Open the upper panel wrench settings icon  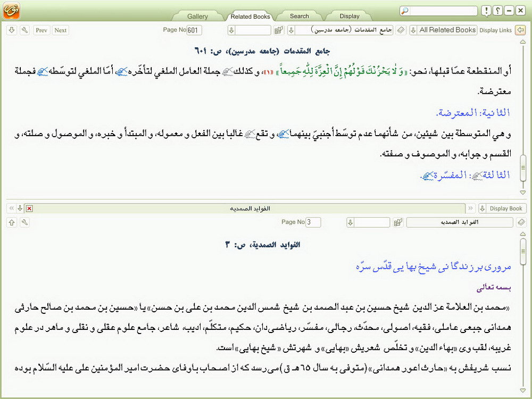tap(24, 30)
